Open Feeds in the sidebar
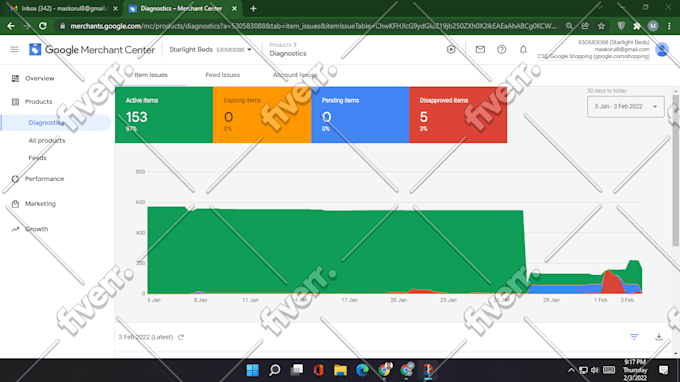Image resolution: width=680 pixels, height=382 pixels. point(38,158)
